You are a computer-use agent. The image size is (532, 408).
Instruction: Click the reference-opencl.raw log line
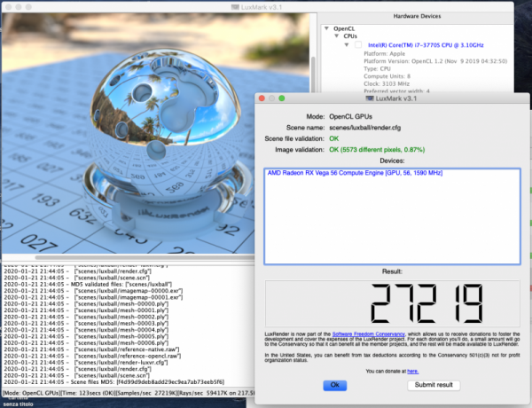[92, 356]
